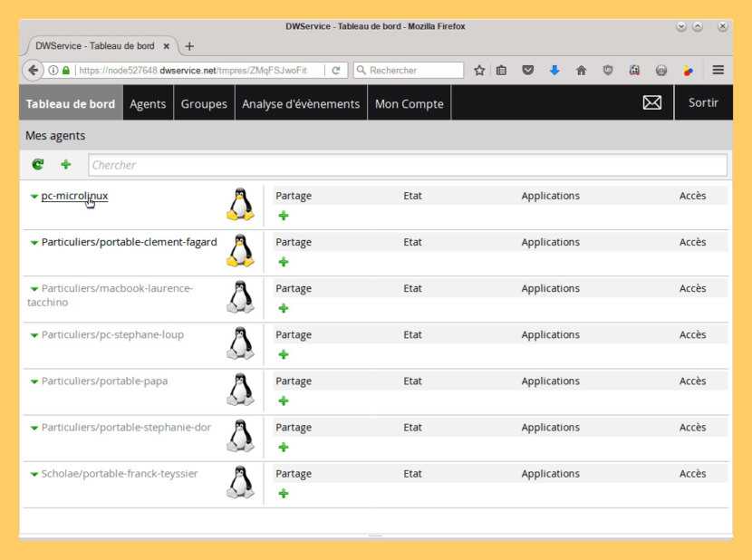Viewport: 752px width, 560px height.
Task: Expand dropdown arrow beside Particuliers/pc-stephane-loup
Action: [34, 335]
